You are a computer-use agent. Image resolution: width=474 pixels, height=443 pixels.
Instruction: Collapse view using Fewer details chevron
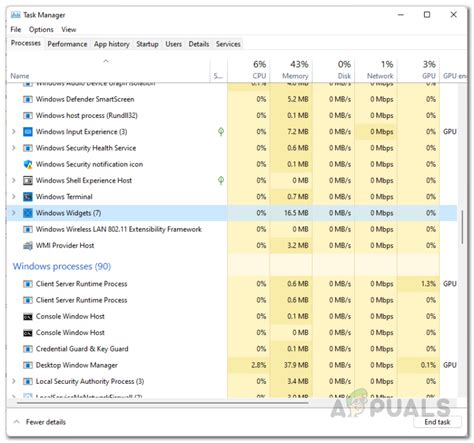pyautogui.click(x=16, y=422)
